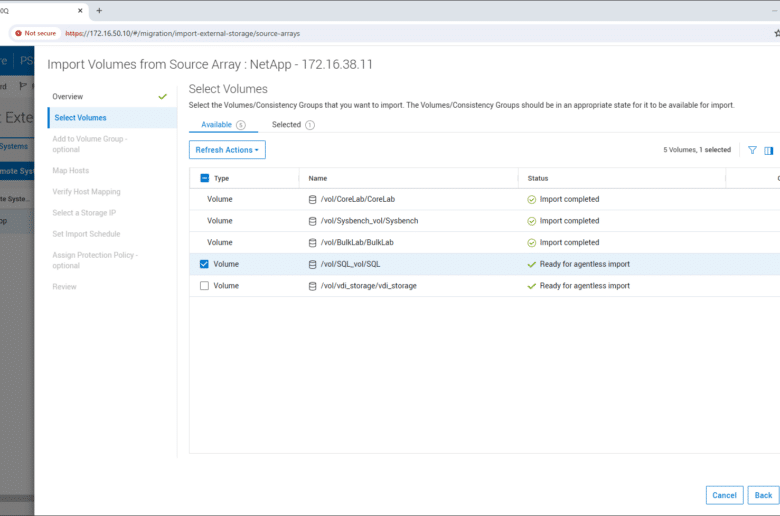Click 'Import completed' on CoreLab row
Screen dimensions: 780x516
click(570, 199)
